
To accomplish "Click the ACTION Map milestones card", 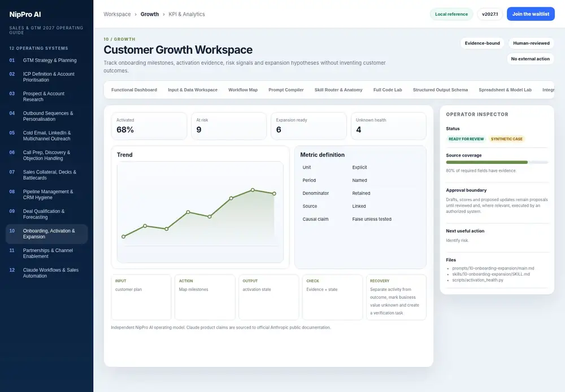I will pyautogui.click(x=205, y=297).
